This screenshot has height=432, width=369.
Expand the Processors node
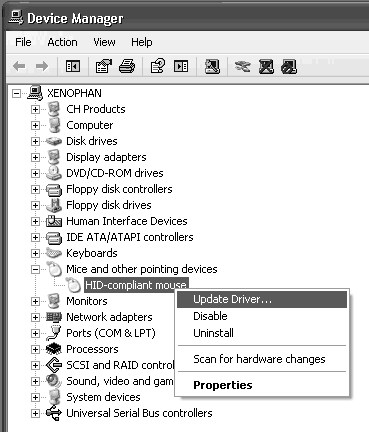[x=35, y=349]
